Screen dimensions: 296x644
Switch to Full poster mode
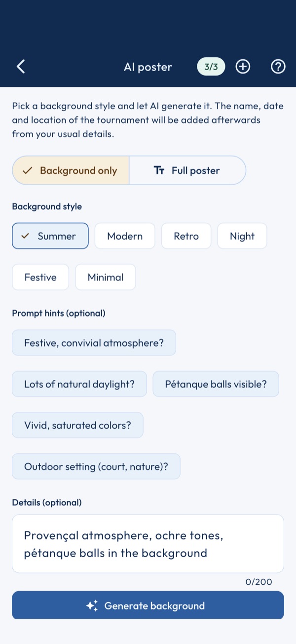coord(187,171)
